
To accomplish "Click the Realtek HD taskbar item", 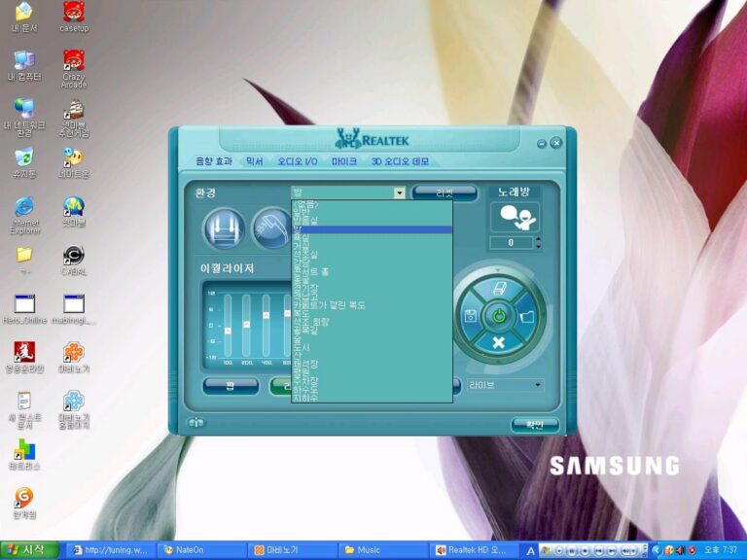I will [474, 550].
